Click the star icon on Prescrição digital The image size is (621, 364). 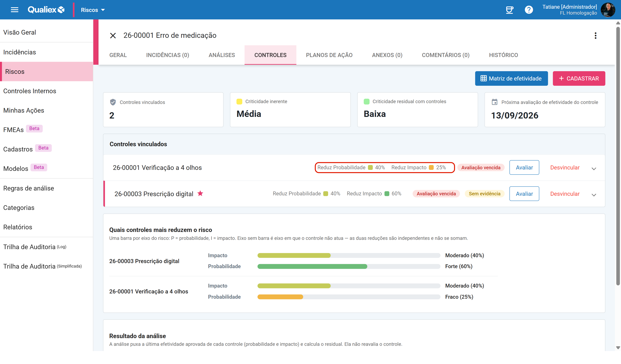pos(200,194)
